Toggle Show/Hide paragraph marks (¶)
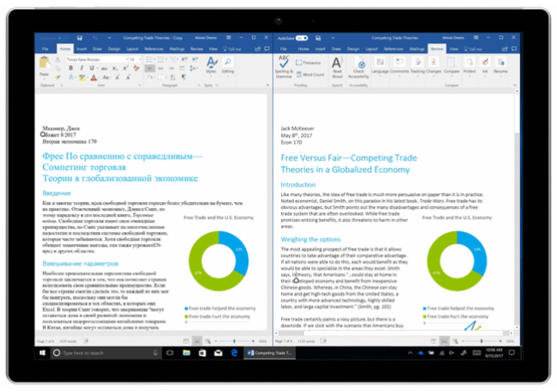The image size is (557, 392). pos(184,77)
